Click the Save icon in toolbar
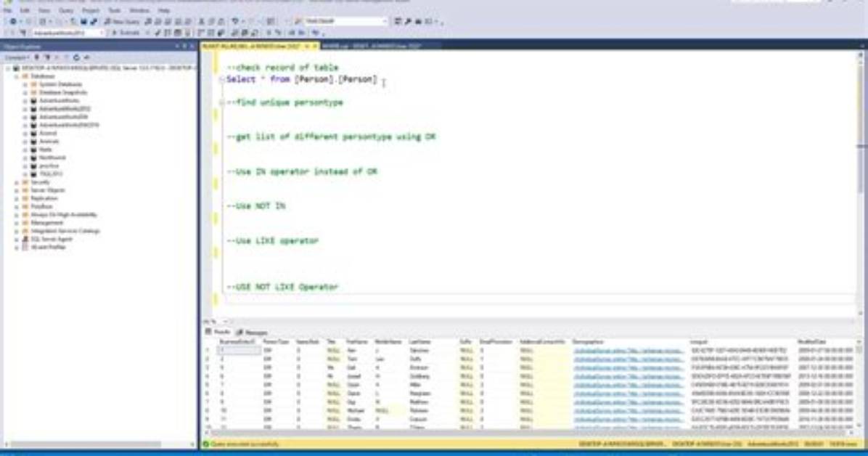The width and height of the screenshot is (868, 456). coord(83,22)
